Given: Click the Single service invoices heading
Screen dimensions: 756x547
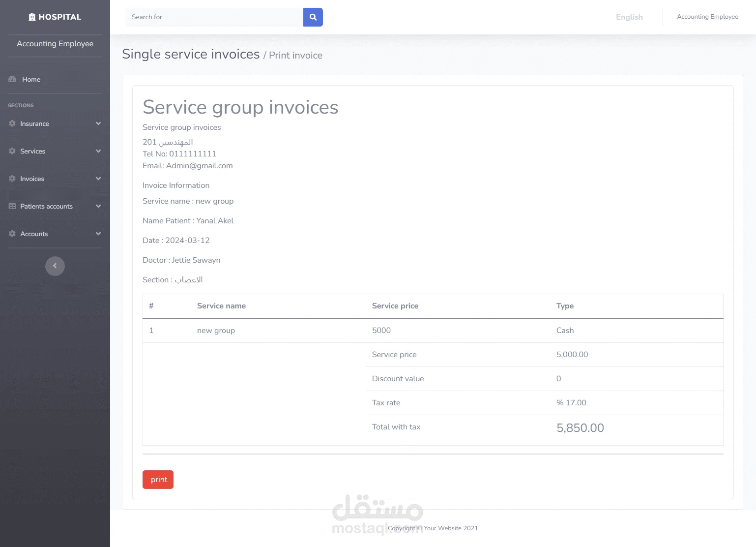Looking at the screenshot, I should pos(191,54).
